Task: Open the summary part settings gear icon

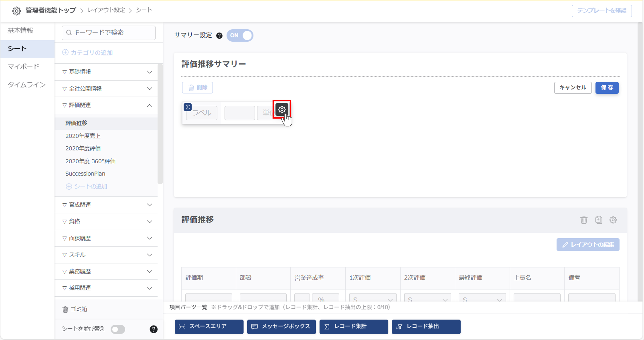Action: point(282,109)
